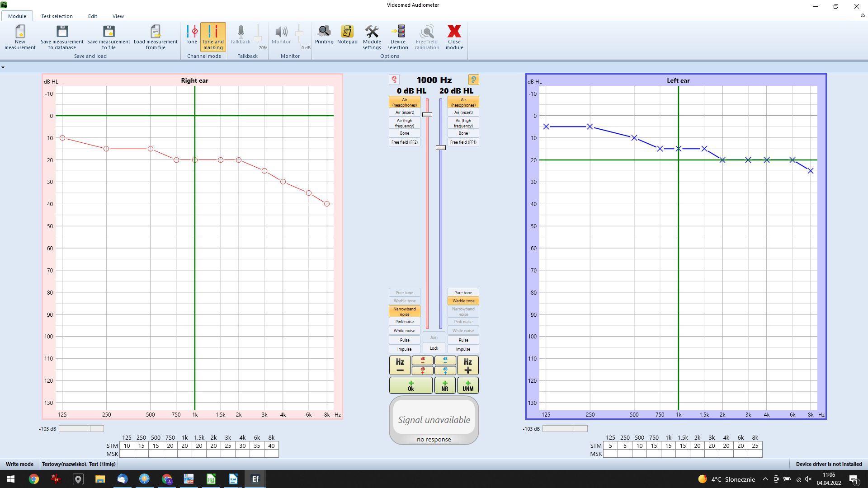The width and height of the screenshot is (868, 488).
Task: Open the Module tab
Action: tap(17, 16)
